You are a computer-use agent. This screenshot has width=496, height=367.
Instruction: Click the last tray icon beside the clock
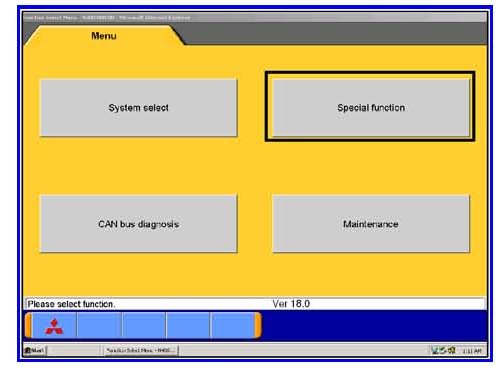pos(451,350)
